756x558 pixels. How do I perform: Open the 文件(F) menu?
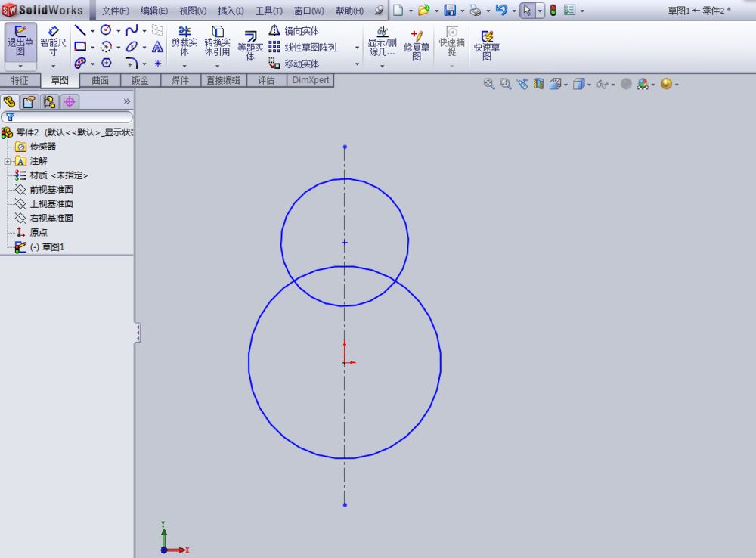[115, 11]
